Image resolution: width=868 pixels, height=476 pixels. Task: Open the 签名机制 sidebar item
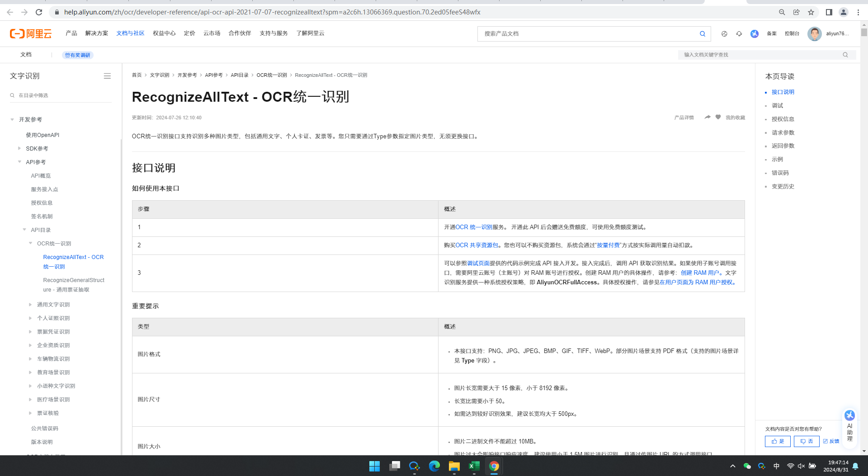tap(42, 217)
